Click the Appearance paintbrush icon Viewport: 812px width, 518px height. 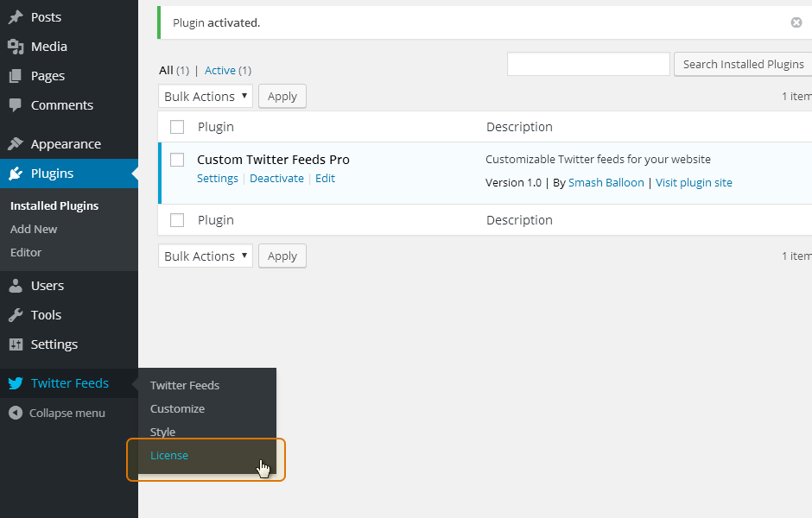(x=16, y=144)
